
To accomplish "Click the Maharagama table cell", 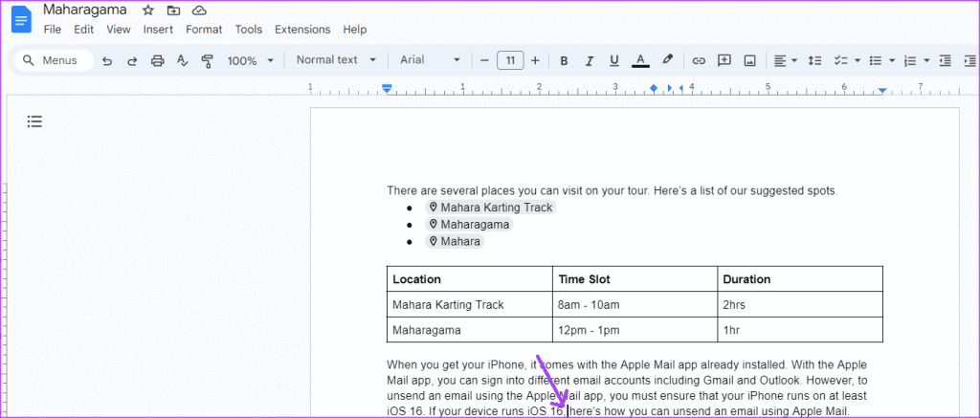I will click(x=469, y=330).
